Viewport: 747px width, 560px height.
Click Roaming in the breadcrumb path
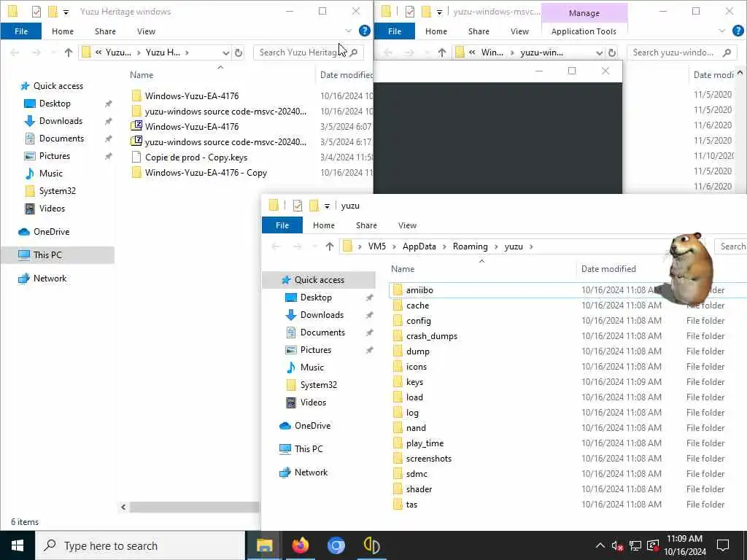(471, 246)
